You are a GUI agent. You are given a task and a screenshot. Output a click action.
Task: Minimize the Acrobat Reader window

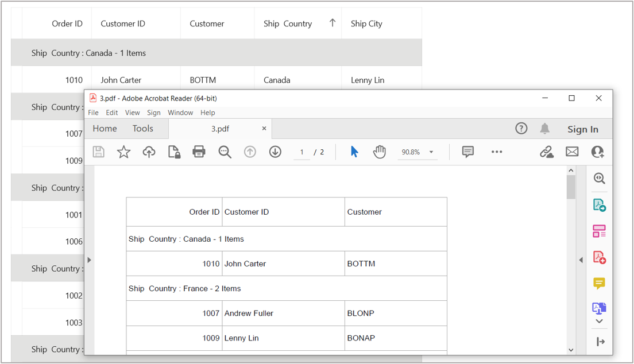click(x=545, y=98)
